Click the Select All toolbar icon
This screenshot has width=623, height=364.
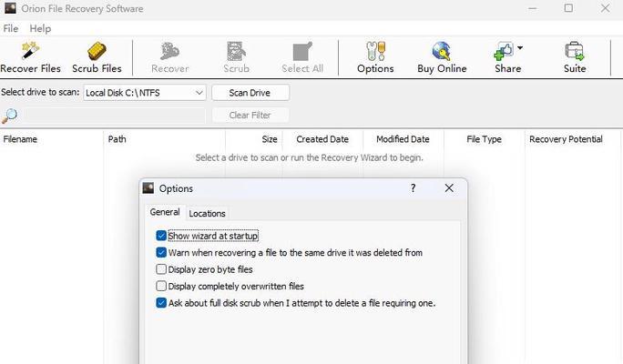coord(302,52)
